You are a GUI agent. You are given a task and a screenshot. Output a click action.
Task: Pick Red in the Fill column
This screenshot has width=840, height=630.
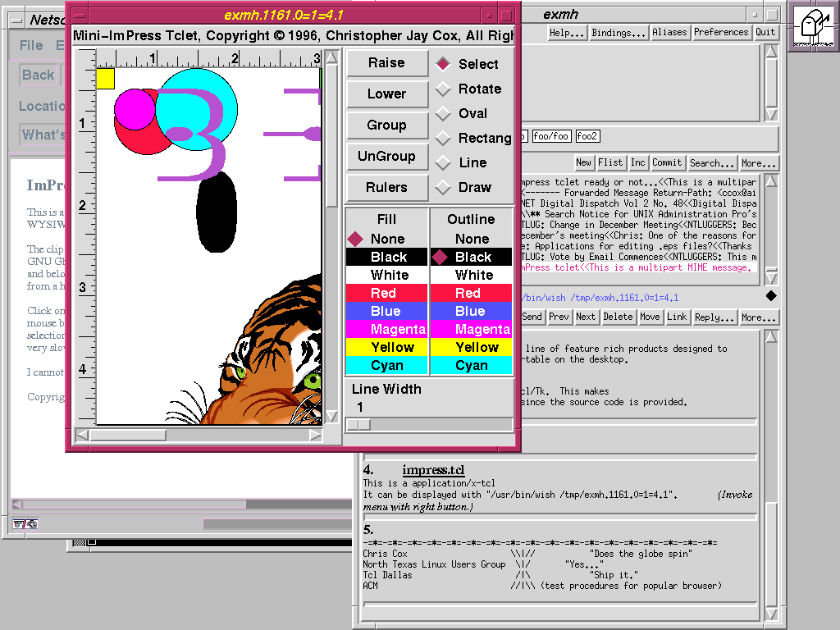(x=387, y=293)
